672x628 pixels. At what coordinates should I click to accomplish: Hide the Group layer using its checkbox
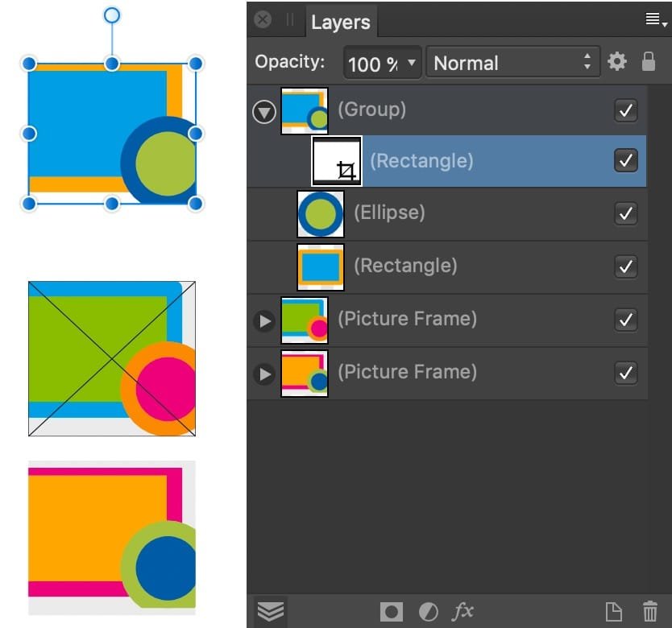[626, 109]
